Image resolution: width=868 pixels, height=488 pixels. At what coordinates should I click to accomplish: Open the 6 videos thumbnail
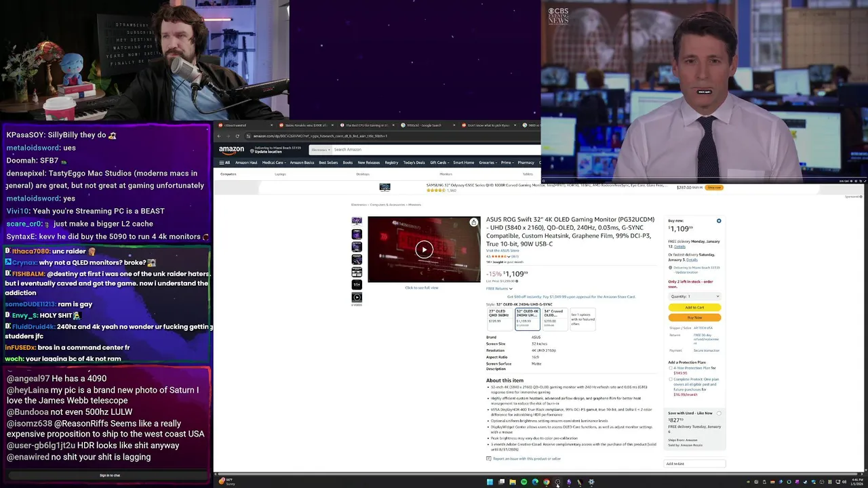[357, 298]
